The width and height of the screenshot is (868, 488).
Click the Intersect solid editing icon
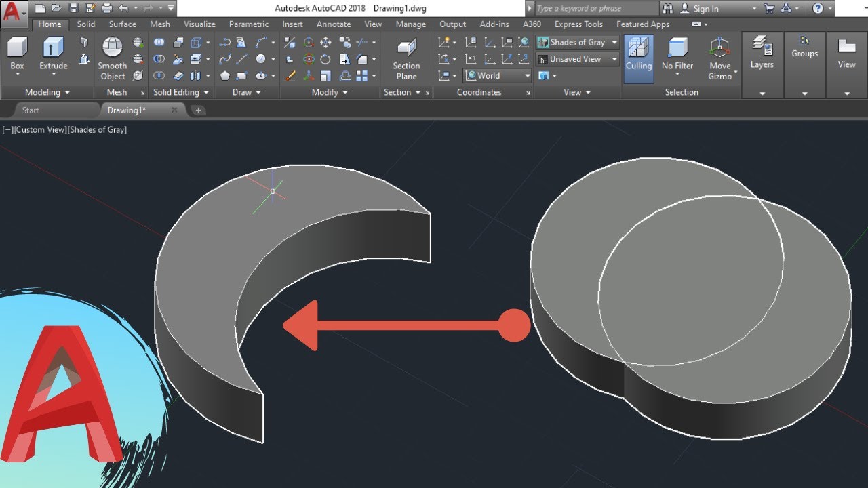(159, 76)
